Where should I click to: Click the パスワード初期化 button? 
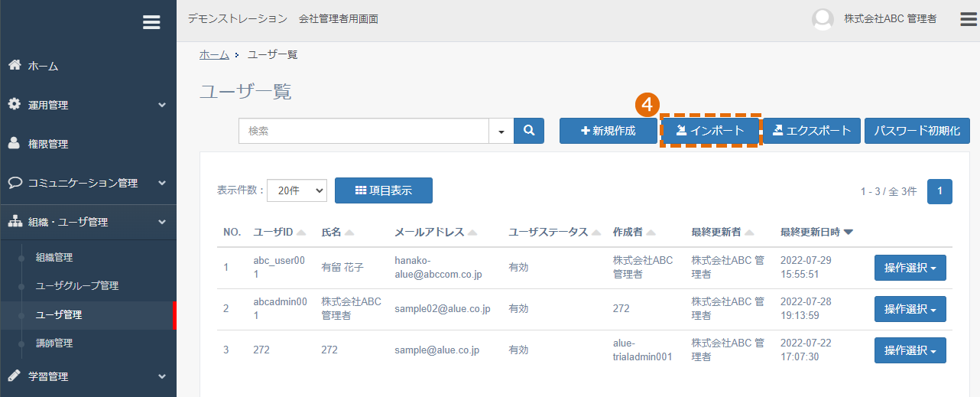pyautogui.click(x=917, y=131)
